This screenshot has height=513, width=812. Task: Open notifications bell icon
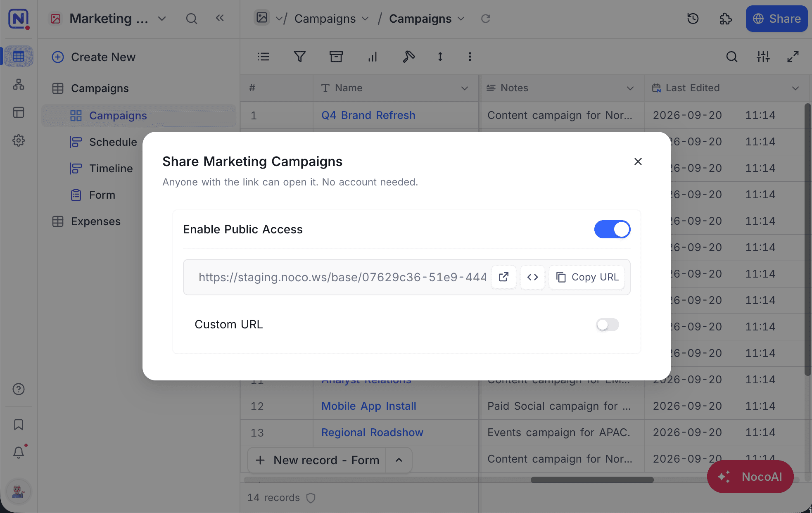(19, 453)
